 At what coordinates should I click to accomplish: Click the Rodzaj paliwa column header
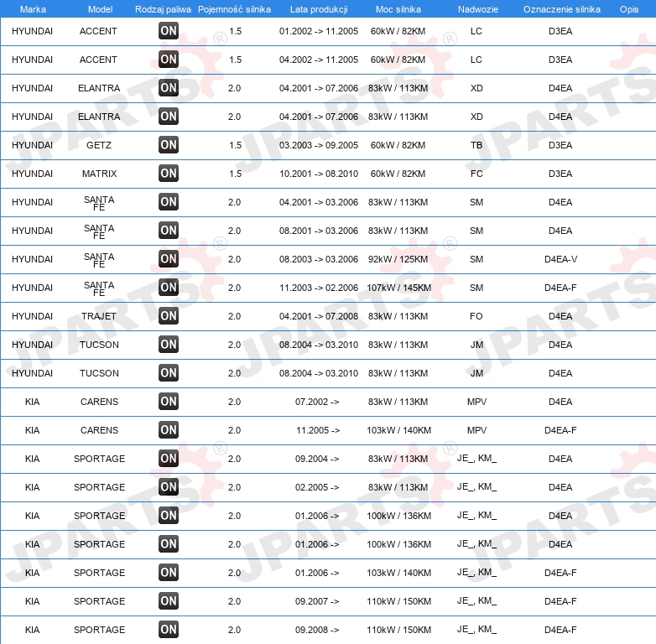click(x=163, y=9)
